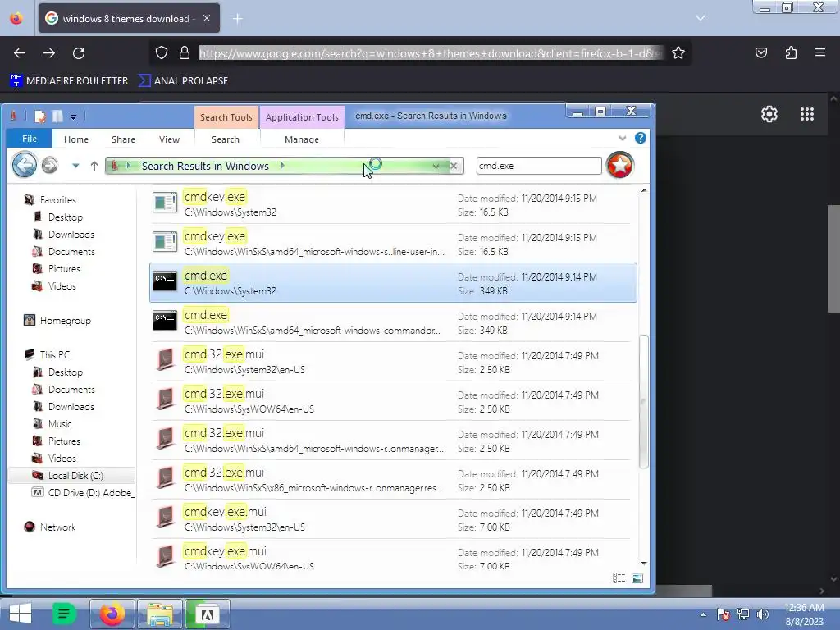
Task: Open Windows Start button
Action: click(x=21, y=614)
